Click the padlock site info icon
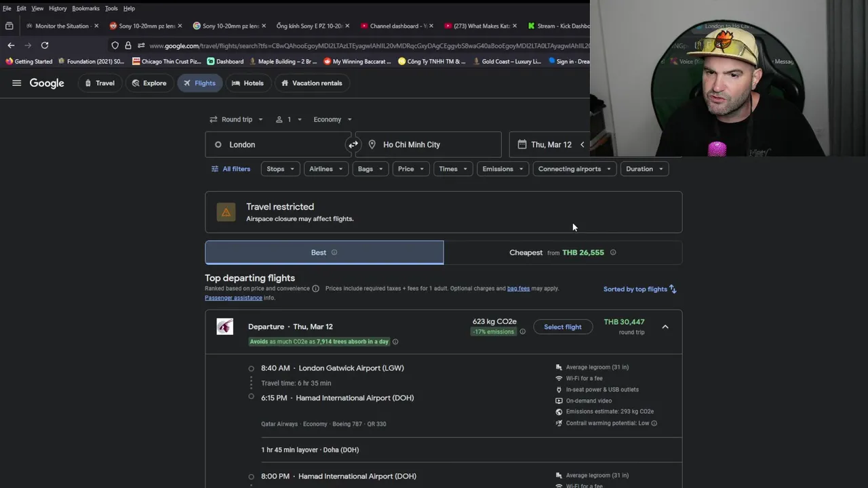 point(128,45)
